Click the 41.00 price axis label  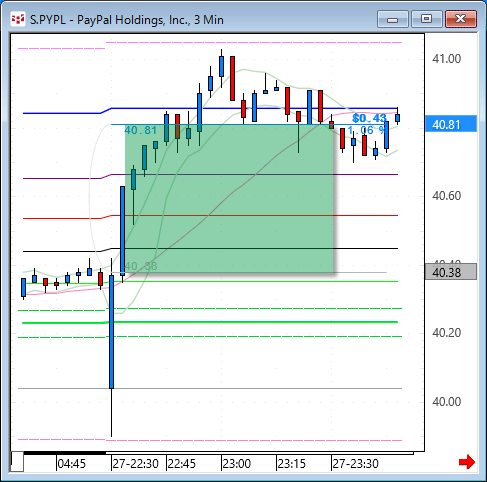click(x=446, y=59)
